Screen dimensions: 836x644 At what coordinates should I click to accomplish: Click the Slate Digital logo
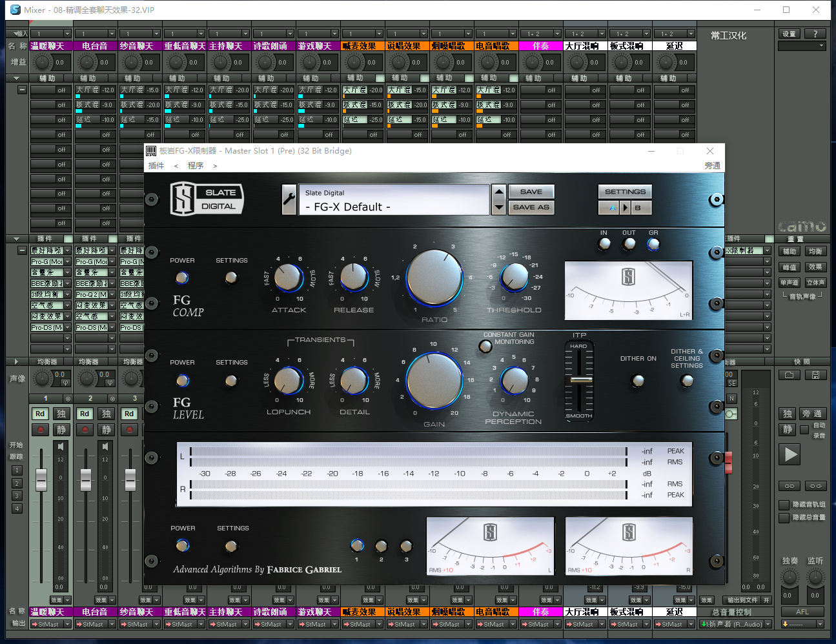(207, 199)
